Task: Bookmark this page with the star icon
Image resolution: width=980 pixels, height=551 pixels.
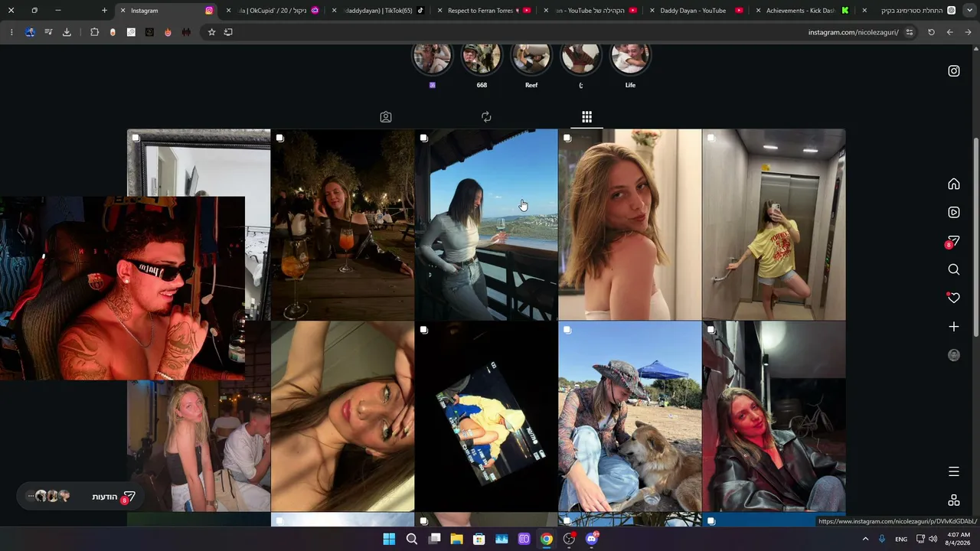Action: click(x=211, y=32)
